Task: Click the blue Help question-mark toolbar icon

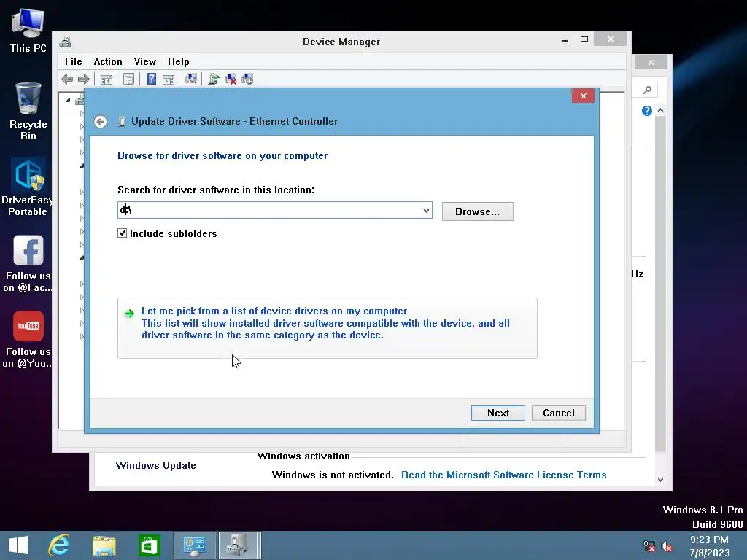Action: pyautogui.click(x=151, y=79)
